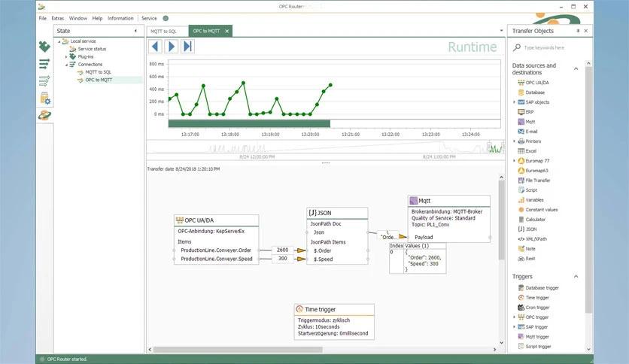The image size is (629, 364).
Task: Collapse the State panel with its arrow
Action: (135, 31)
